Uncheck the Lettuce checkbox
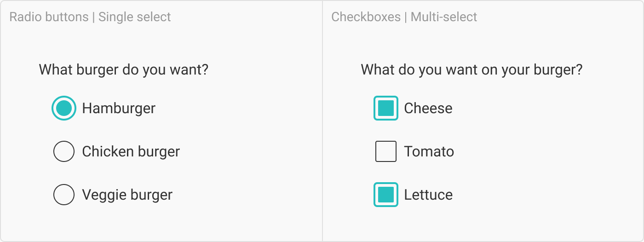This screenshot has width=644, height=242. (x=386, y=195)
